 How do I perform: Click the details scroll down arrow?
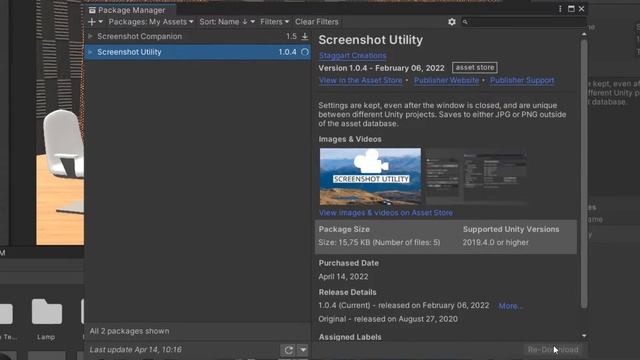[x=584, y=336]
